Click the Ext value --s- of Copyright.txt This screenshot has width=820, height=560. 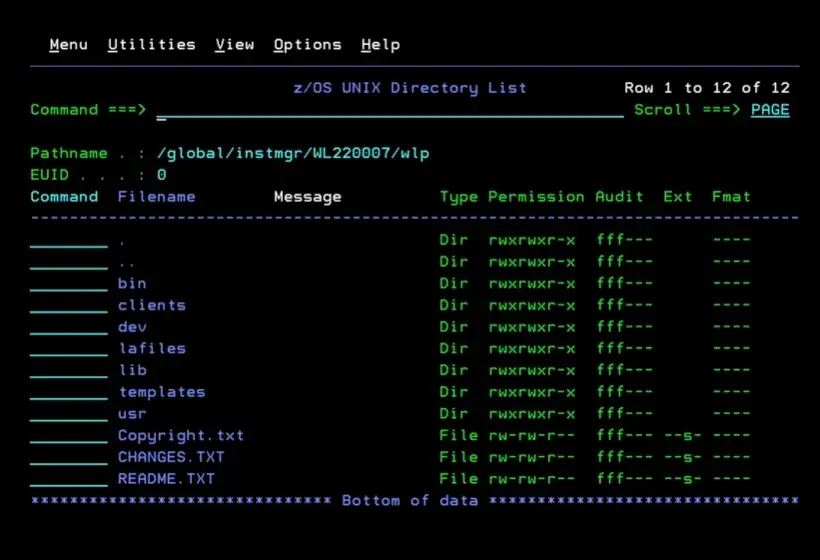click(x=682, y=436)
